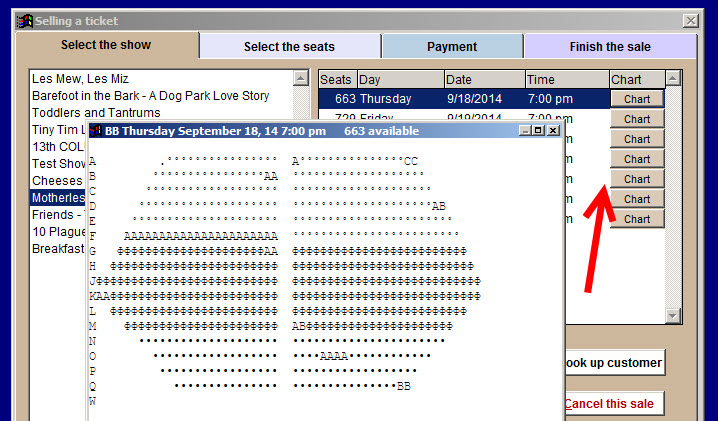Viewport: 718px width, 421px height.
Task: Maximize the BB seating chart window
Action: (x=539, y=131)
